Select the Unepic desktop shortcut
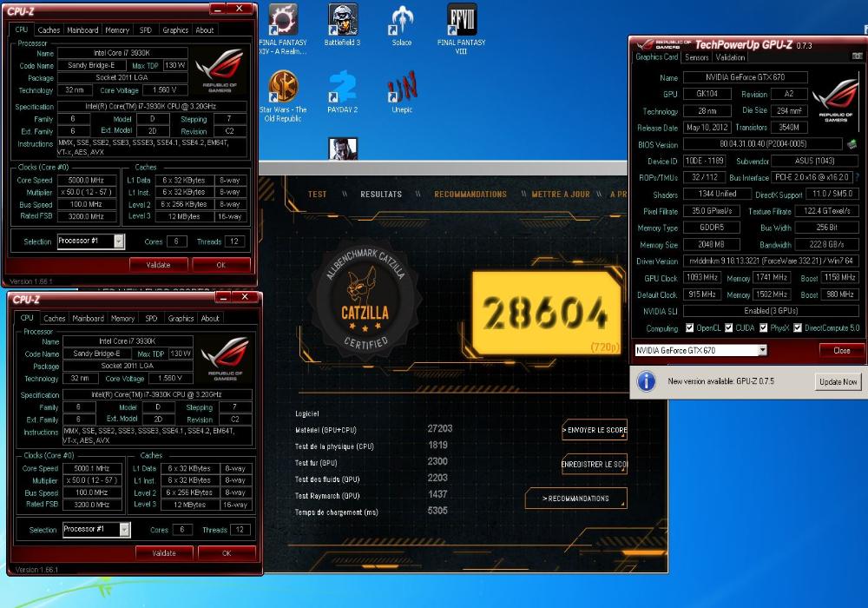Image resolution: width=868 pixels, height=608 pixels. click(402, 92)
